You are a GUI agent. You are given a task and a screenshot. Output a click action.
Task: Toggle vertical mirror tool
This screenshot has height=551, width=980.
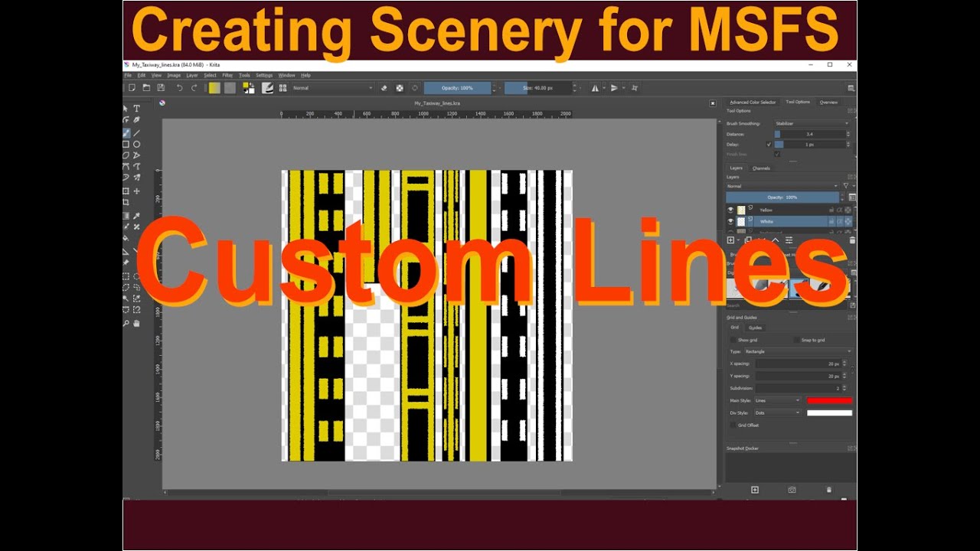(x=614, y=88)
